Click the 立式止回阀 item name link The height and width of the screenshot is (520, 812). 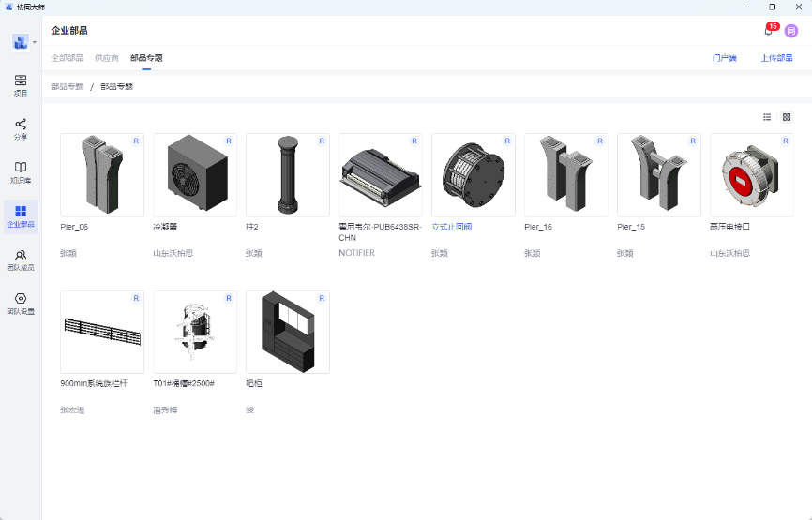click(x=452, y=227)
